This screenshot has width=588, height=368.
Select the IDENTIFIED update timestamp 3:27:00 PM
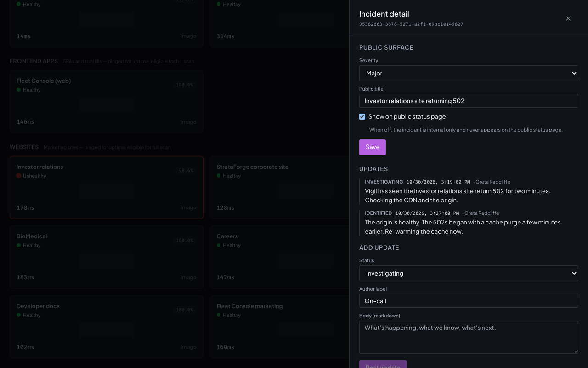[x=427, y=213]
